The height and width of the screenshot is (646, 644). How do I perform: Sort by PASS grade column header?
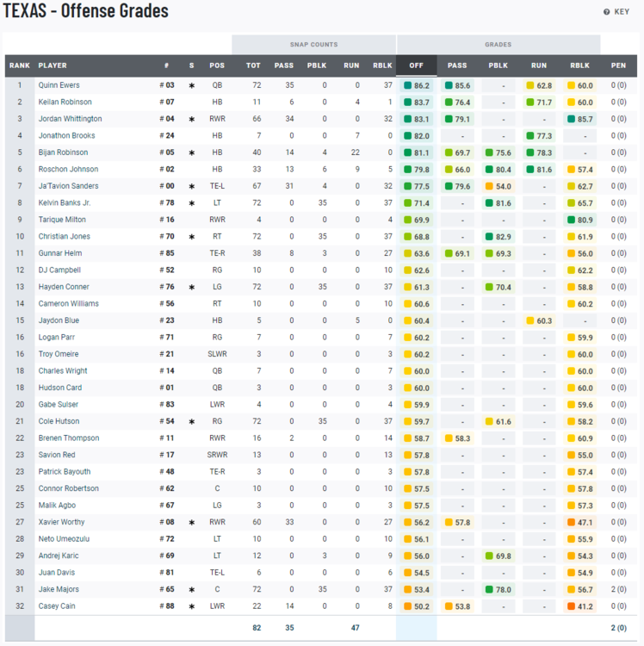tap(457, 65)
